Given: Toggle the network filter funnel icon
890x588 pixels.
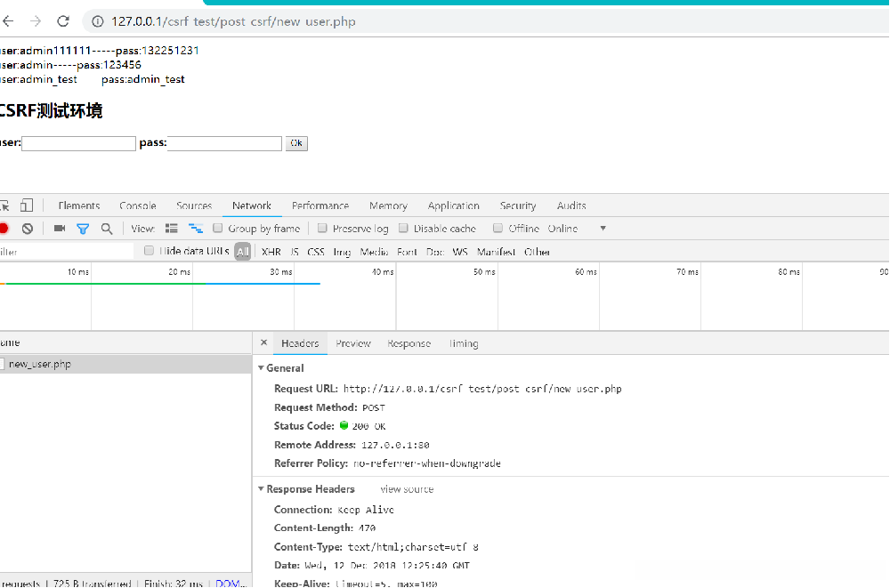Looking at the screenshot, I should [x=83, y=229].
